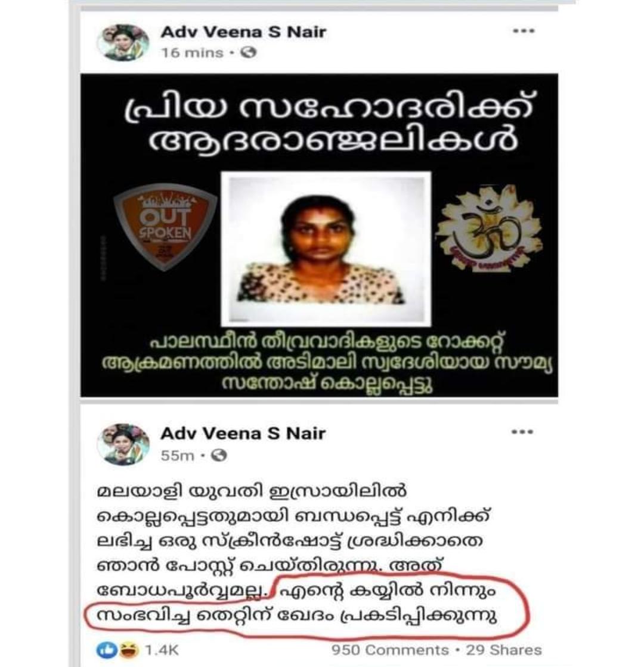Screen dimensions: 644x667
Task: Click the globe privacy icon beside 16 mins
Action: [249, 53]
